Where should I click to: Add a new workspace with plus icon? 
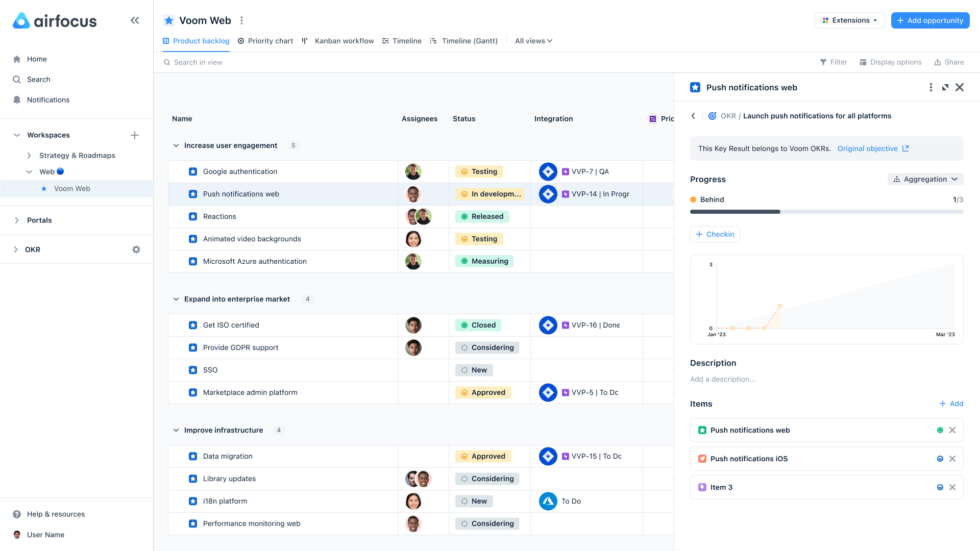click(135, 135)
